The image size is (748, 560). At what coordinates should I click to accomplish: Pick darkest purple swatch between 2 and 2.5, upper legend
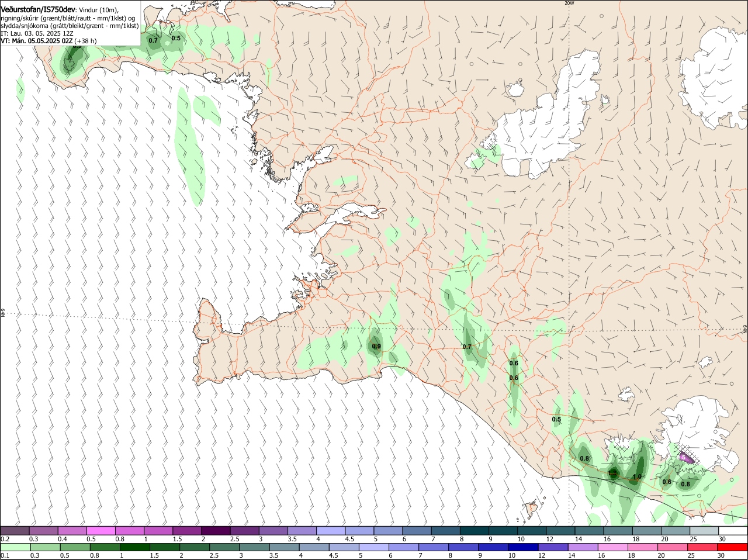pyautogui.click(x=215, y=530)
